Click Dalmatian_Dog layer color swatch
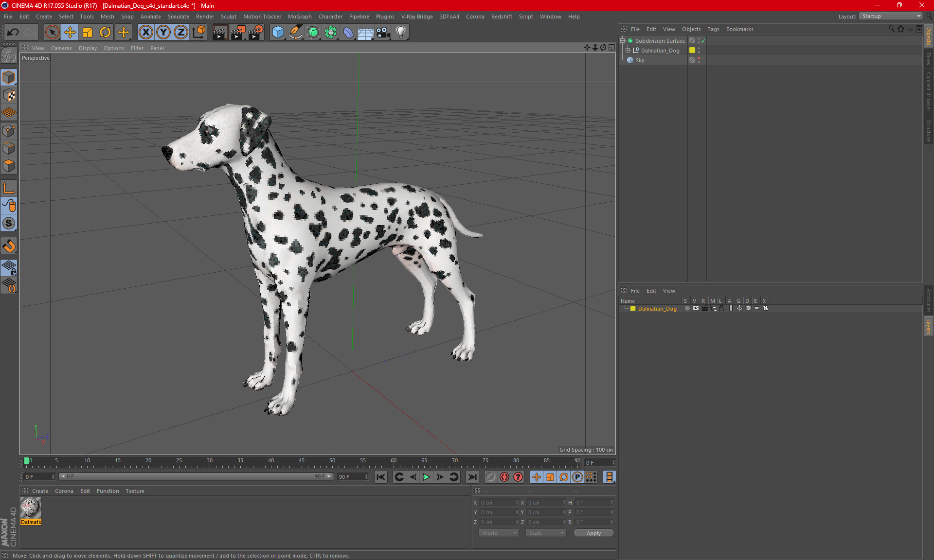 (633, 308)
